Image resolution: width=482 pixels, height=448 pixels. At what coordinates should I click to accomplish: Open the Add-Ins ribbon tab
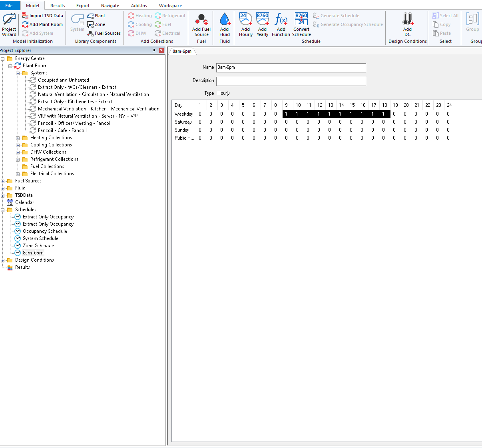click(x=139, y=6)
